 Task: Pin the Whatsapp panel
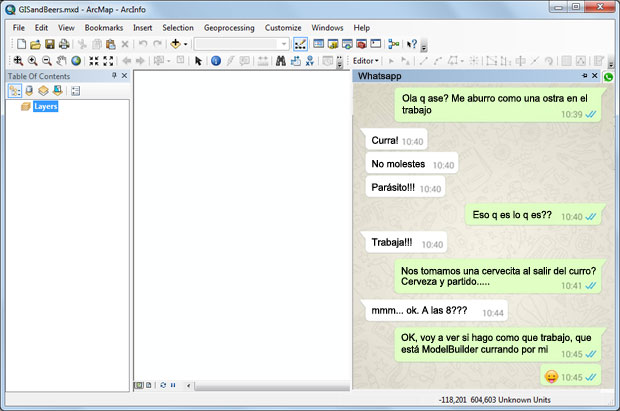click(584, 76)
